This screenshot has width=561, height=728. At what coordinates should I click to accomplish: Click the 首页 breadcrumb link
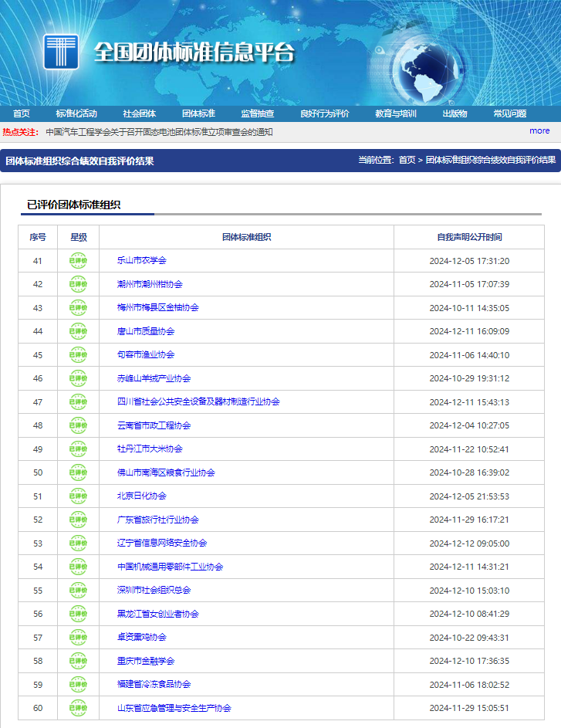click(x=407, y=160)
